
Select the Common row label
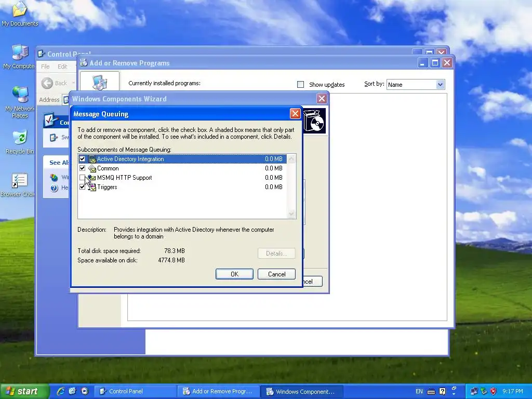tap(108, 168)
